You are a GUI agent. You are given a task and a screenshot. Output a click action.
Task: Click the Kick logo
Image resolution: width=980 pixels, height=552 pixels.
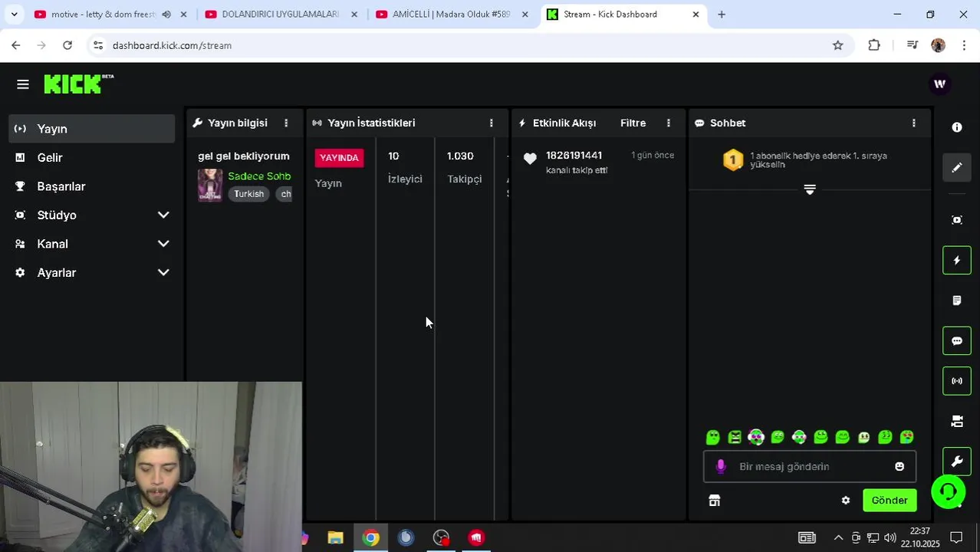point(78,84)
